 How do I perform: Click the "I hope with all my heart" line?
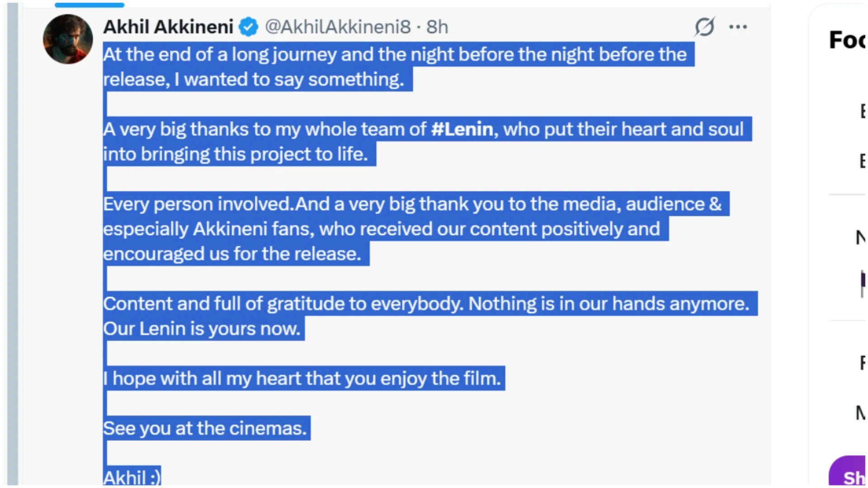pyautogui.click(x=302, y=378)
